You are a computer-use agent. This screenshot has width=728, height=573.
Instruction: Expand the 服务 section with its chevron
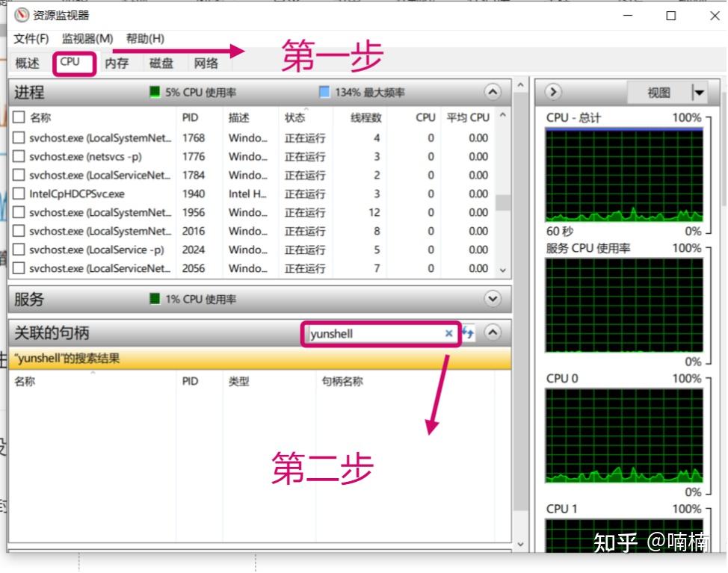tap(493, 298)
